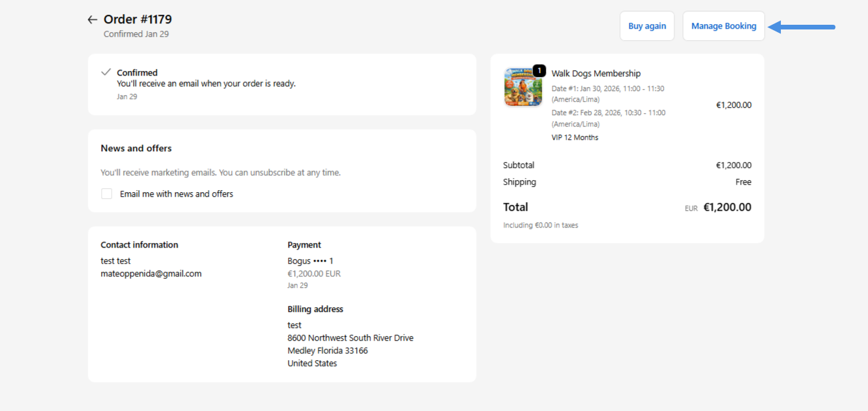Click the "Email me with news and offers" label
This screenshot has height=411, width=868.
(177, 194)
